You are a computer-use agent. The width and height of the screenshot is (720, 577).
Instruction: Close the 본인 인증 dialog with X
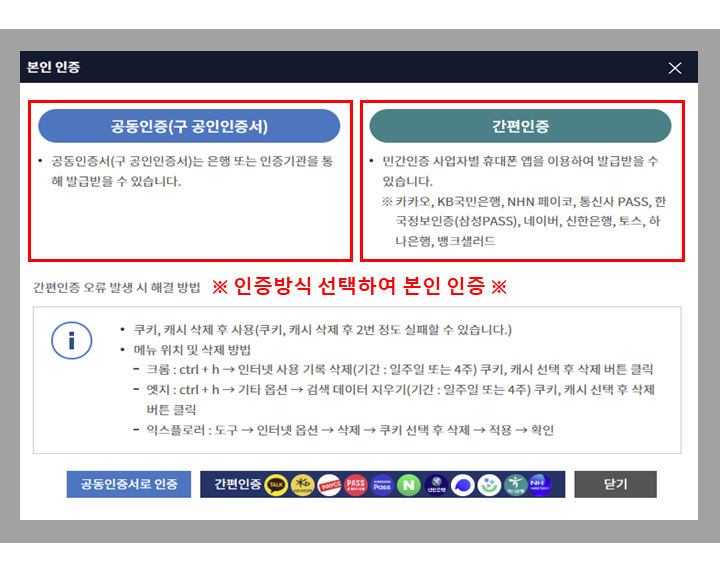pyautogui.click(x=675, y=68)
